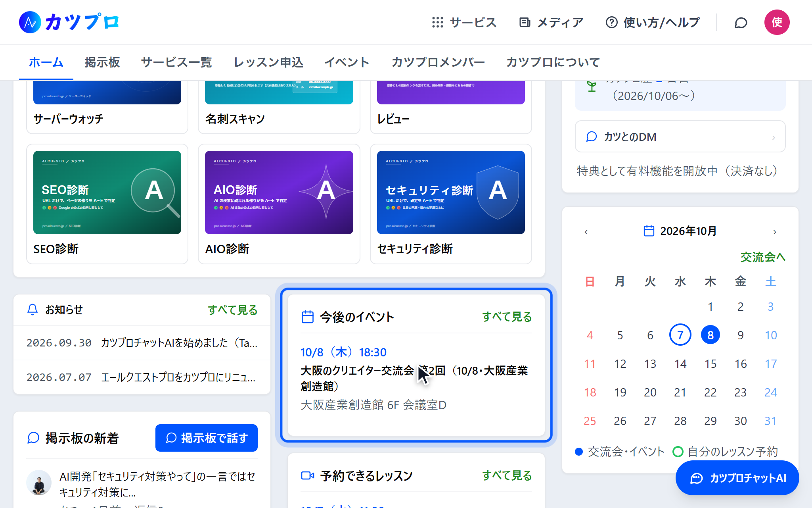Image resolution: width=812 pixels, height=508 pixels.
Task: Open カツプロメンバー tab
Action: click(438, 62)
